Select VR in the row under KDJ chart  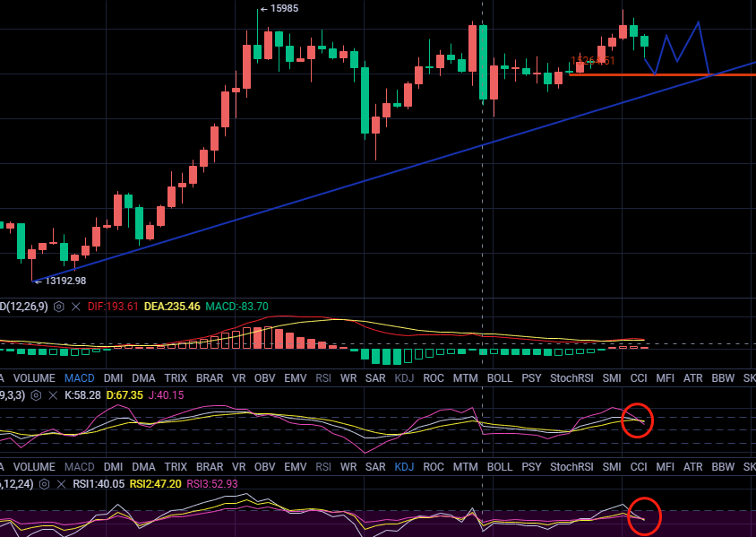click(239, 467)
